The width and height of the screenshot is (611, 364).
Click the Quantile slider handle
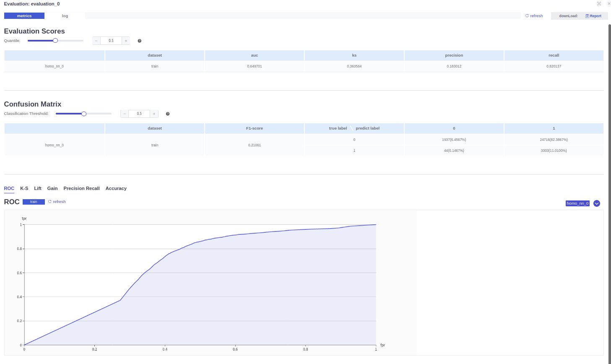click(x=55, y=41)
